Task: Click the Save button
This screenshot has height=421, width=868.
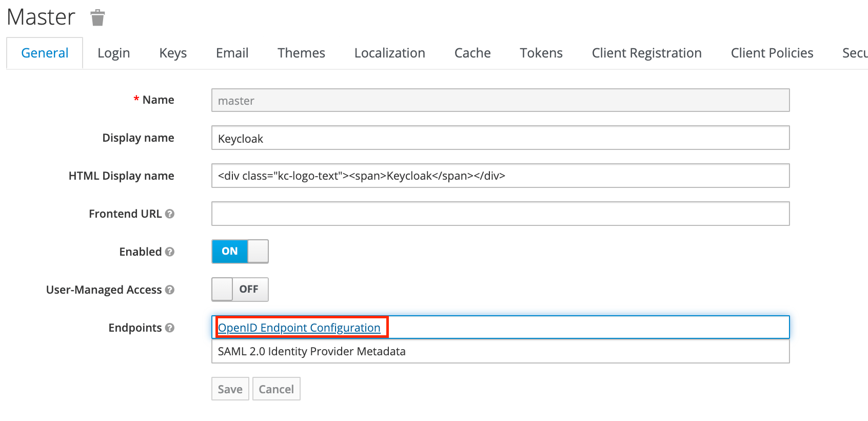Action: (x=230, y=389)
